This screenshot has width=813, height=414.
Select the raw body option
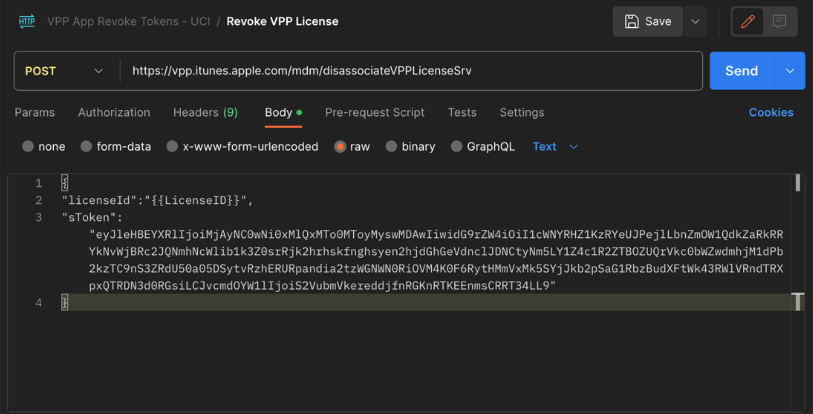point(341,146)
